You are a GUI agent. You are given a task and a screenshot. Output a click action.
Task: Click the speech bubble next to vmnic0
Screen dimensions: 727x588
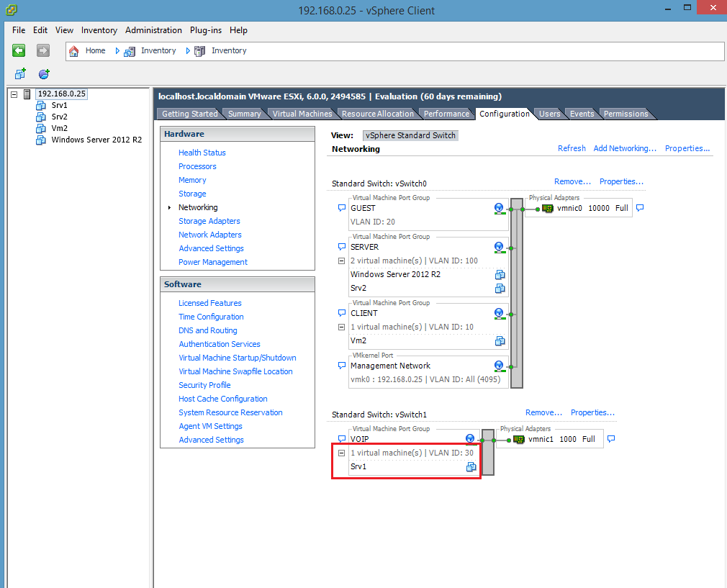tap(640, 208)
